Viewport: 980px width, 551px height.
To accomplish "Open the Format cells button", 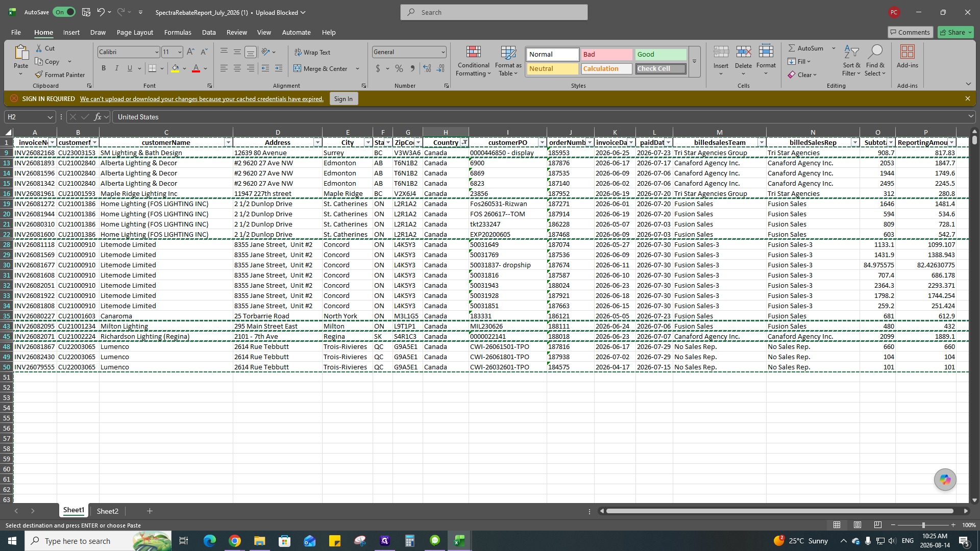I will coord(766,61).
